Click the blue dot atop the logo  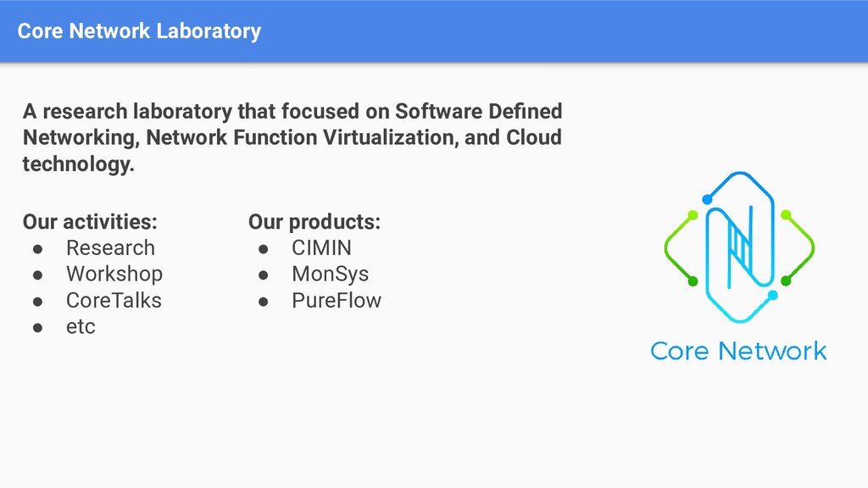[x=707, y=200]
